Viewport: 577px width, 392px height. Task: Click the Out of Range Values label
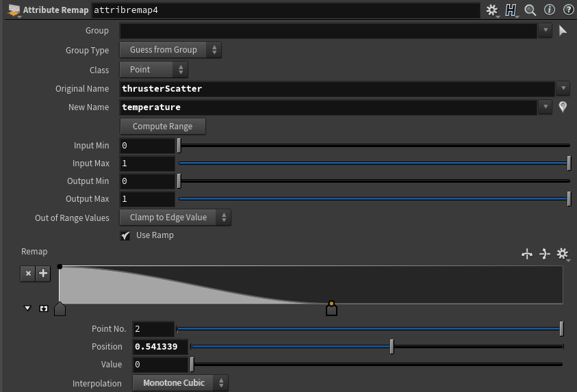[72, 218]
